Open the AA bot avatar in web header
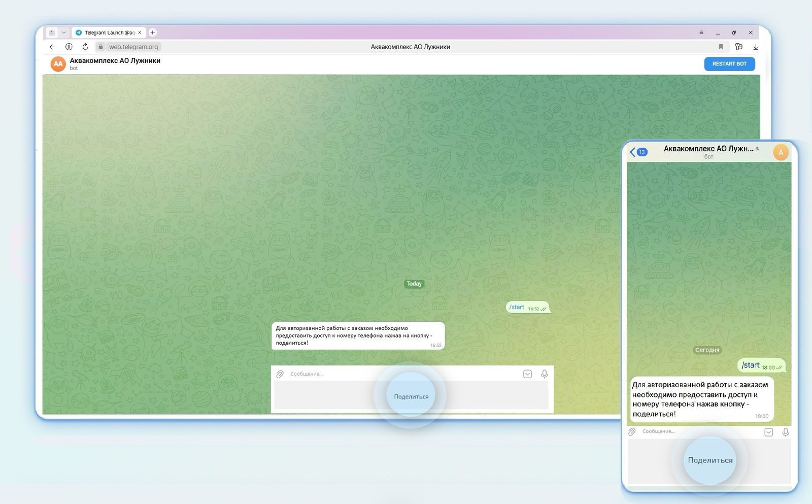 (x=58, y=64)
